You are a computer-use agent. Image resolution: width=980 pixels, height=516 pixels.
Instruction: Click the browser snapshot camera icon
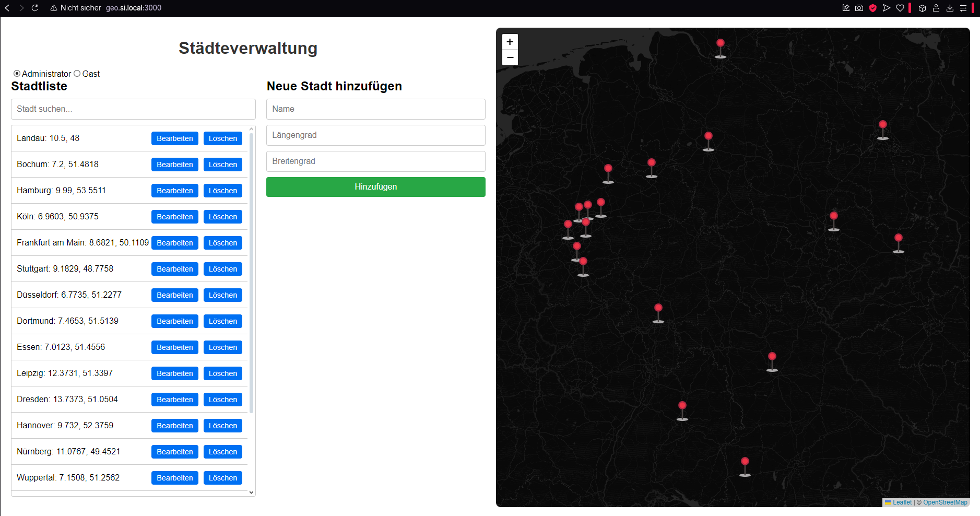[859, 8]
